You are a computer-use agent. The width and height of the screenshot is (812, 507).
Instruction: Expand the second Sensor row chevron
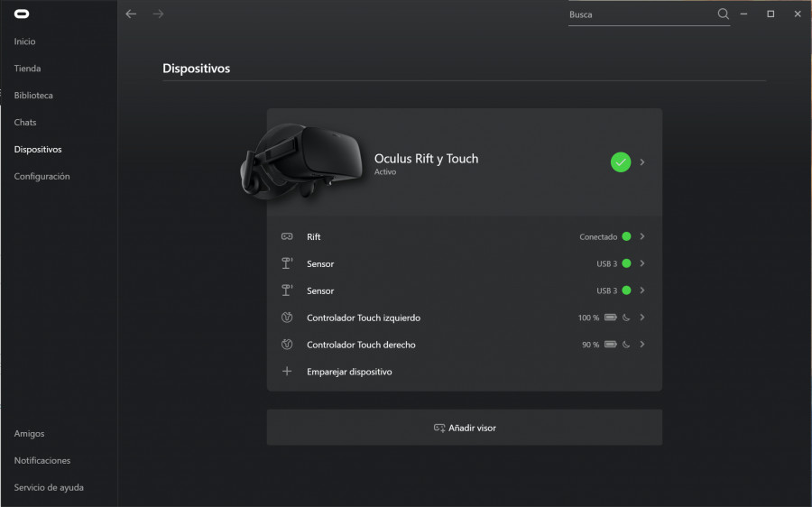pos(642,290)
